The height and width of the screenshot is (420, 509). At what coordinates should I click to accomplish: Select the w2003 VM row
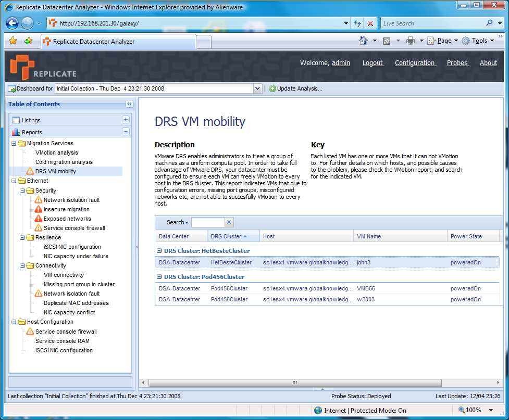(328, 299)
